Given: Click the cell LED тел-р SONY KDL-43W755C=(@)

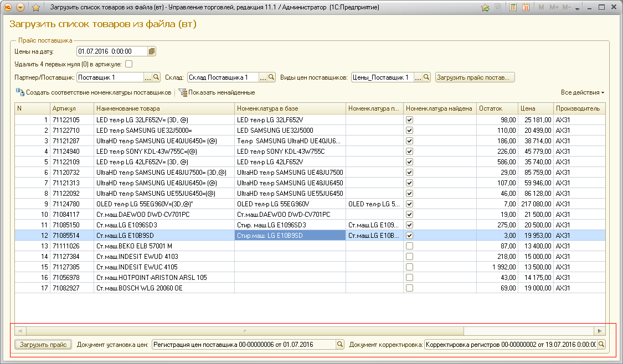Looking at the screenshot, I should pos(164,151).
